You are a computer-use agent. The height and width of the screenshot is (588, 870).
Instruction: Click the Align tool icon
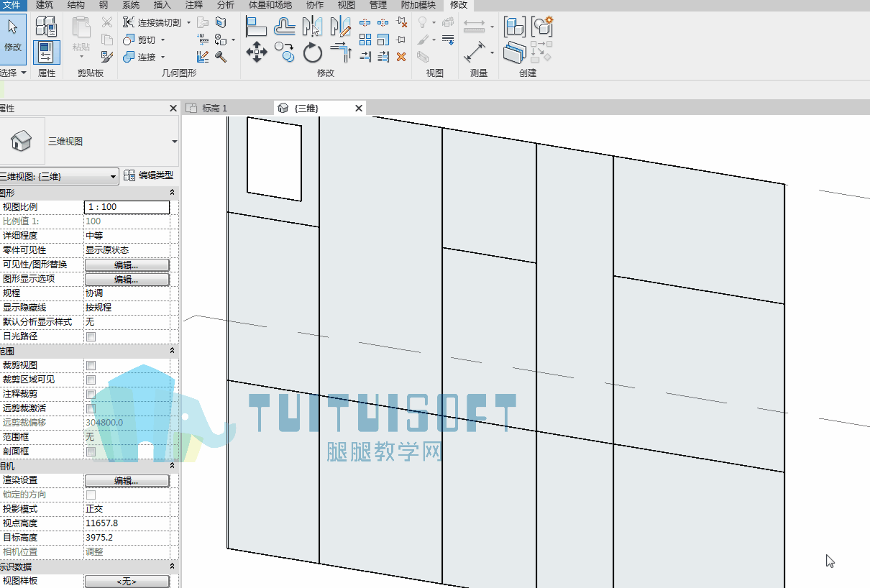tap(256, 27)
